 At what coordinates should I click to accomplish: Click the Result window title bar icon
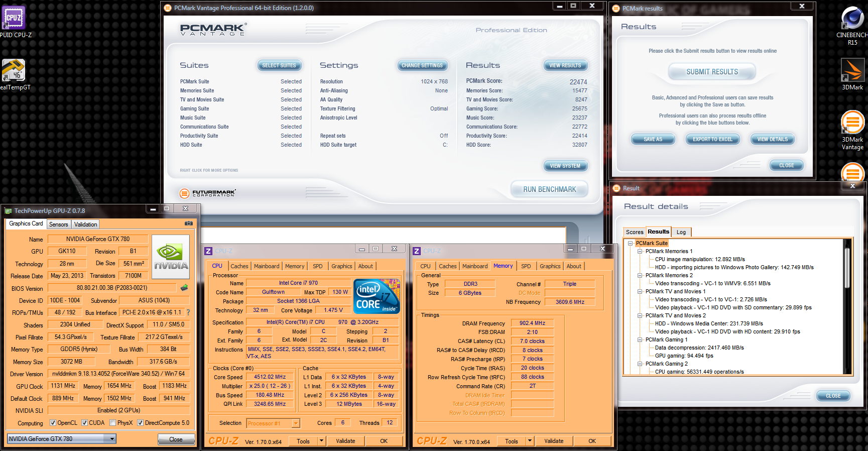click(x=616, y=188)
